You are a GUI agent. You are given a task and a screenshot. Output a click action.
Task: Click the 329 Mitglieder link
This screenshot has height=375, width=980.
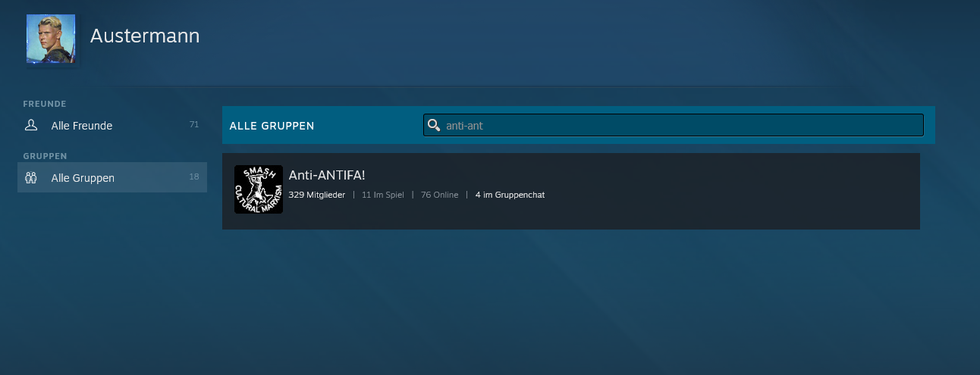316,195
